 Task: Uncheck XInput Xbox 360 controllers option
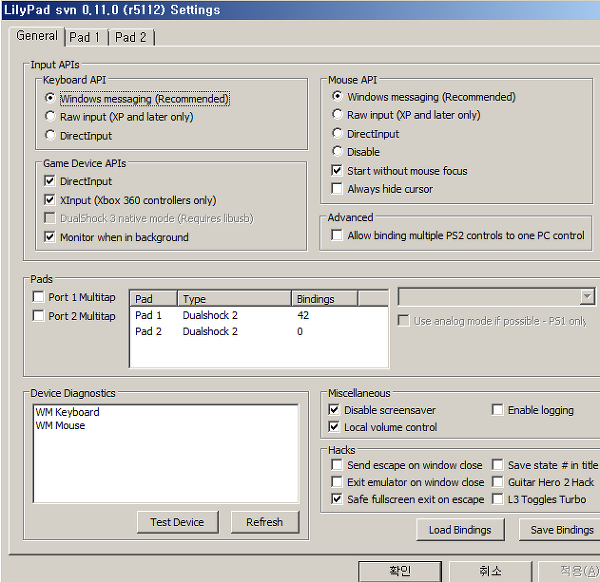(x=50, y=199)
